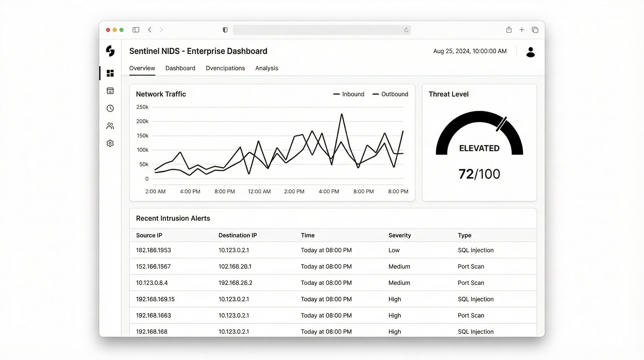The height and width of the screenshot is (360, 644).
Task: Open the users sidebar icon
Action: 110,126
